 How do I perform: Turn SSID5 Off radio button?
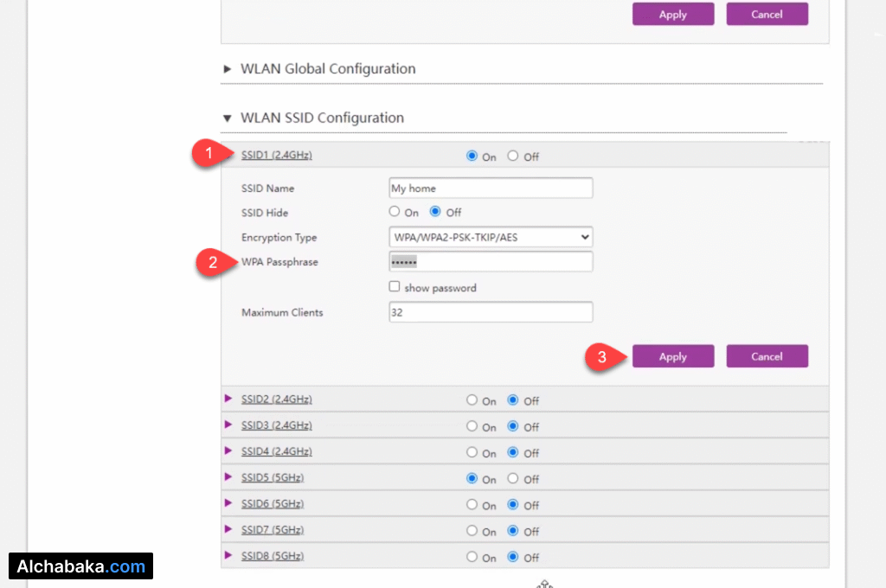[513, 478]
